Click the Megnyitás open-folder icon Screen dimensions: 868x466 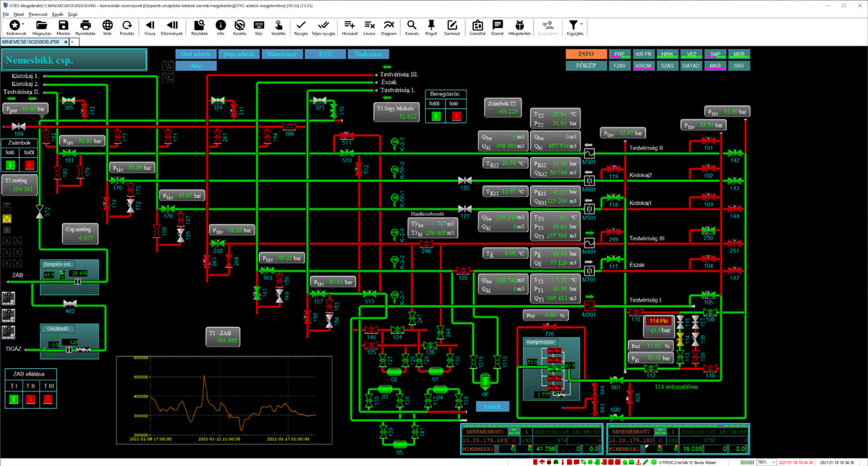point(41,25)
